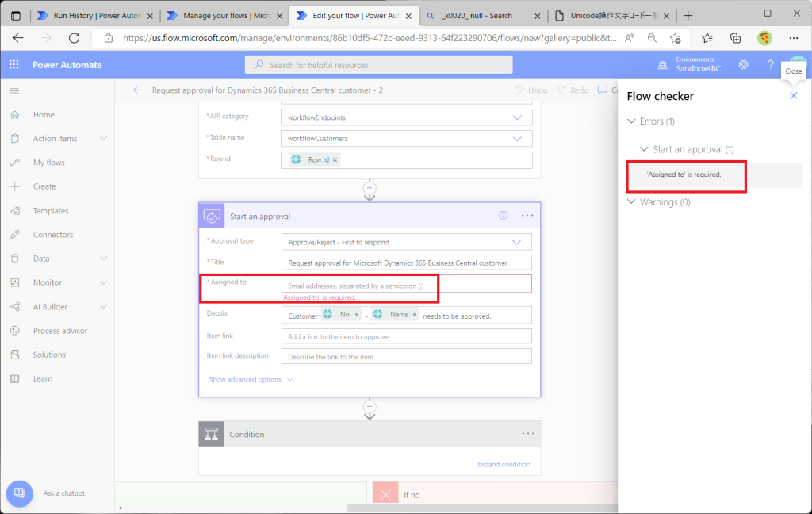The image size is (812, 514).
Task: Expand the Monitor menu chevron
Action: click(x=104, y=282)
